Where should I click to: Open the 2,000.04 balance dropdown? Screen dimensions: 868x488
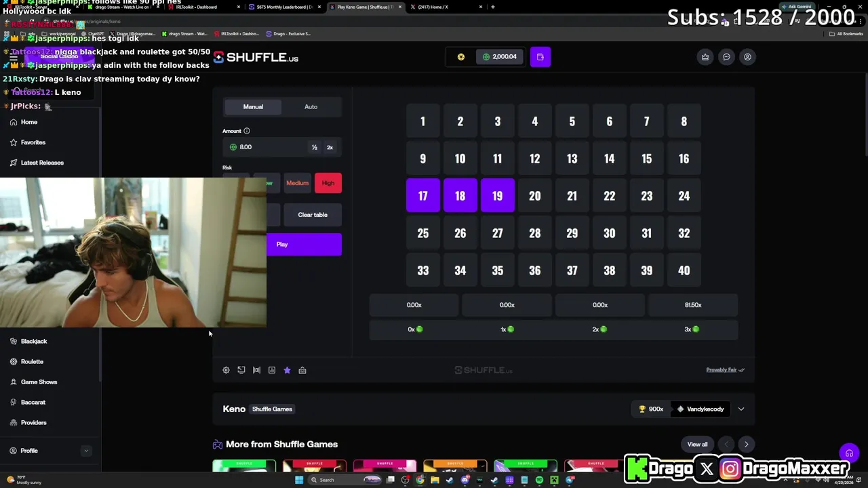[x=500, y=57]
